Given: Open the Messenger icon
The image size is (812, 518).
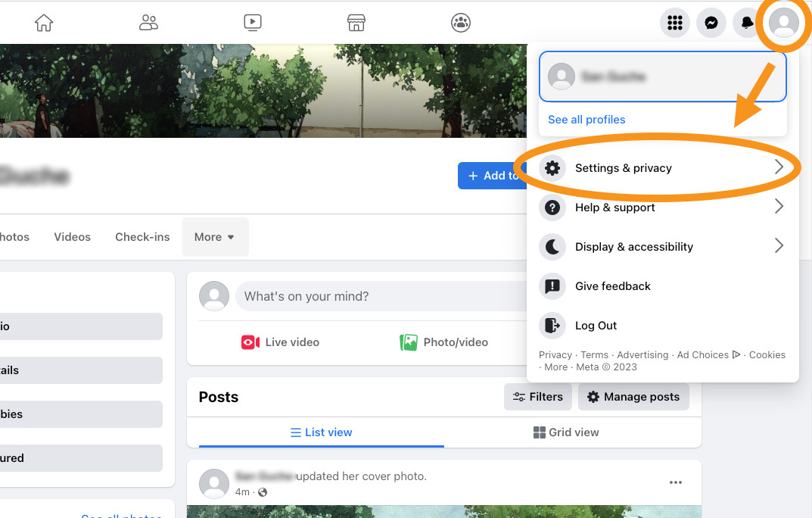Looking at the screenshot, I should point(711,23).
